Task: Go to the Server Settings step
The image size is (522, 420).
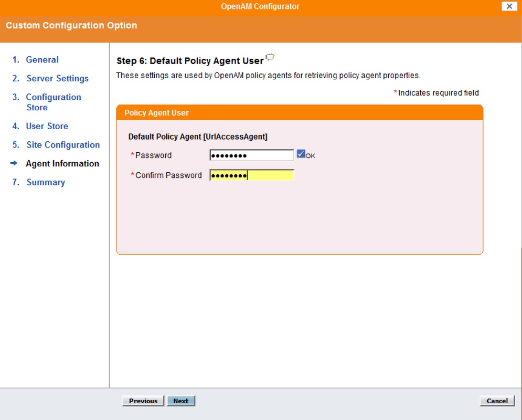Action: point(57,78)
